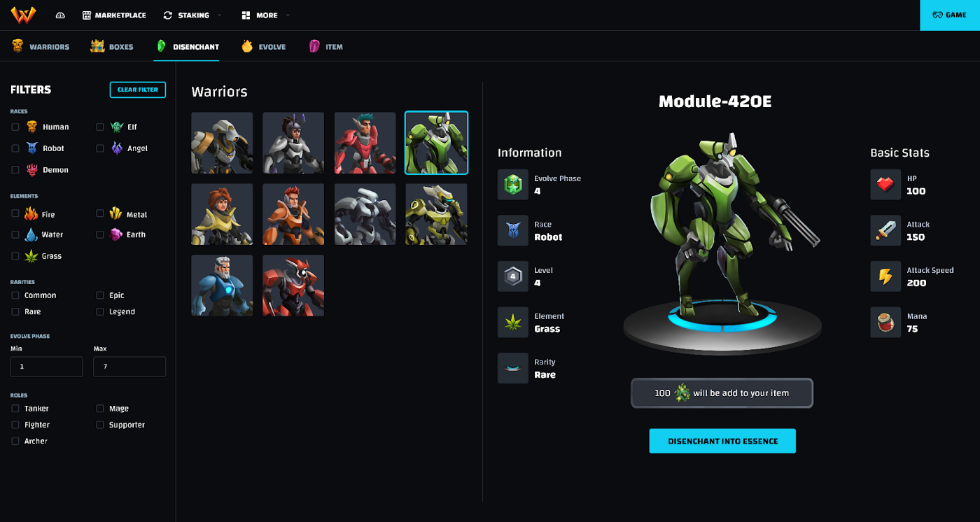The height and width of the screenshot is (522, 980).
Task: Expand the Staking dropdown menu
Action: (192, 15)
